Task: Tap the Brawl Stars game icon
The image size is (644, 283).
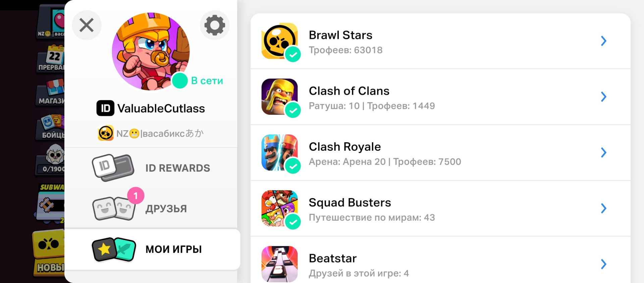Action: [x=280, y=41]
